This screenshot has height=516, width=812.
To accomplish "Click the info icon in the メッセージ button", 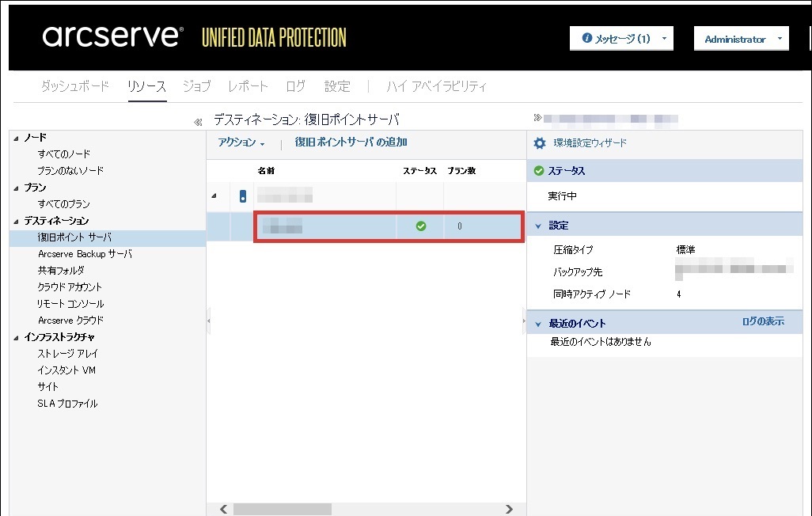I will tap(586, 39).
